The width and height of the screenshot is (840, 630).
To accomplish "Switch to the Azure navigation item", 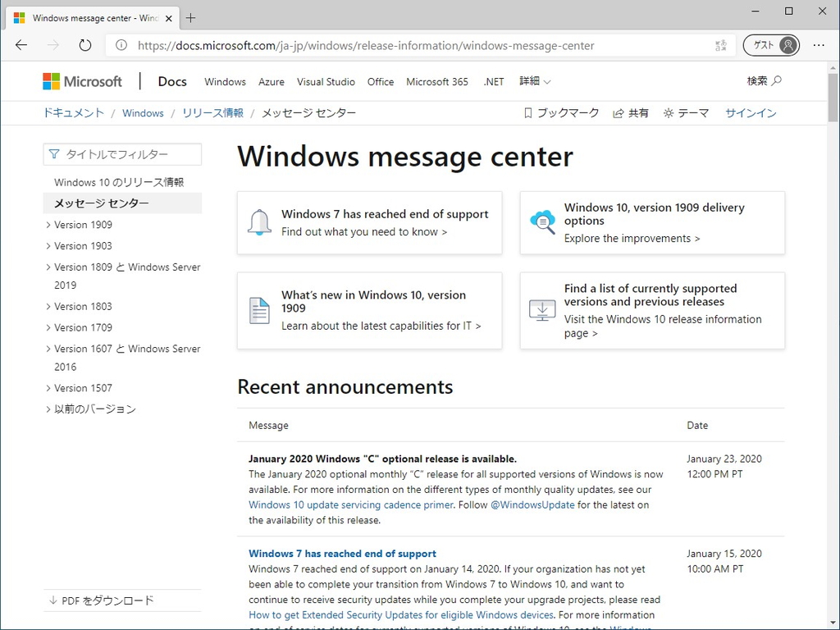I will tap(271, 81).
